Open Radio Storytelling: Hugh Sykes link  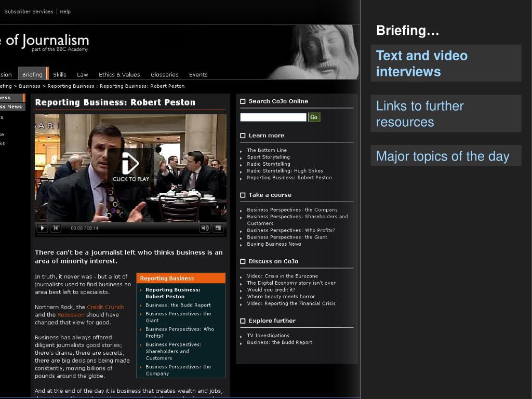pyautogui.click(x=285, y=170)
